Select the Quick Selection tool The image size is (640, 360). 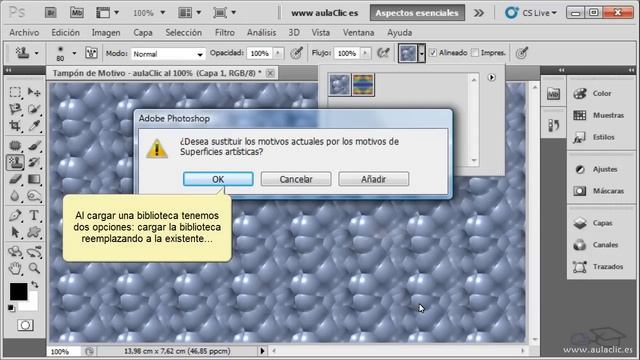pos(34,109)
